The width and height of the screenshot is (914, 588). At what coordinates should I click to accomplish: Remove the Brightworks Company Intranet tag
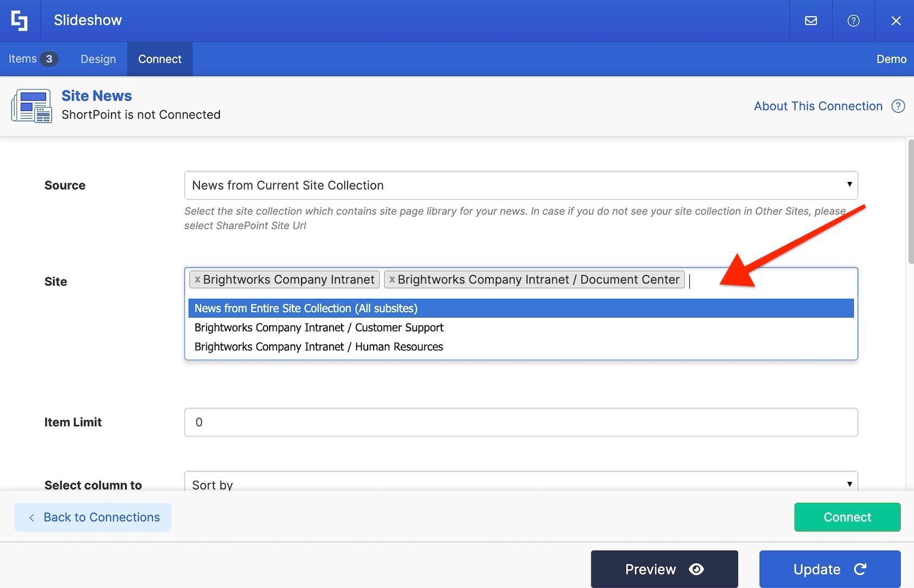[198, 279]
